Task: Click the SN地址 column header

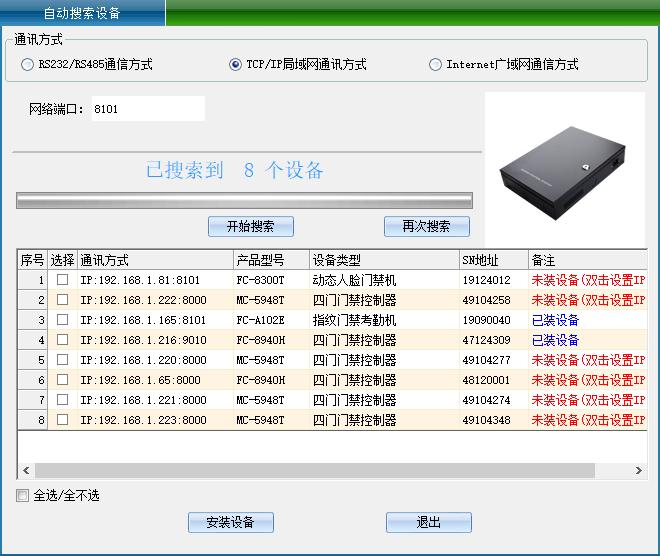Action: click(493, 260)
